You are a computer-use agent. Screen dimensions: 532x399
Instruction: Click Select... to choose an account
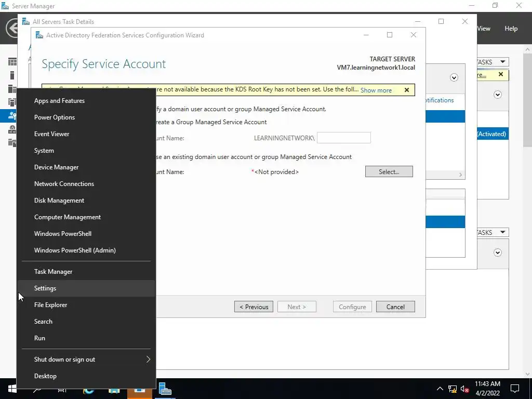389,171
